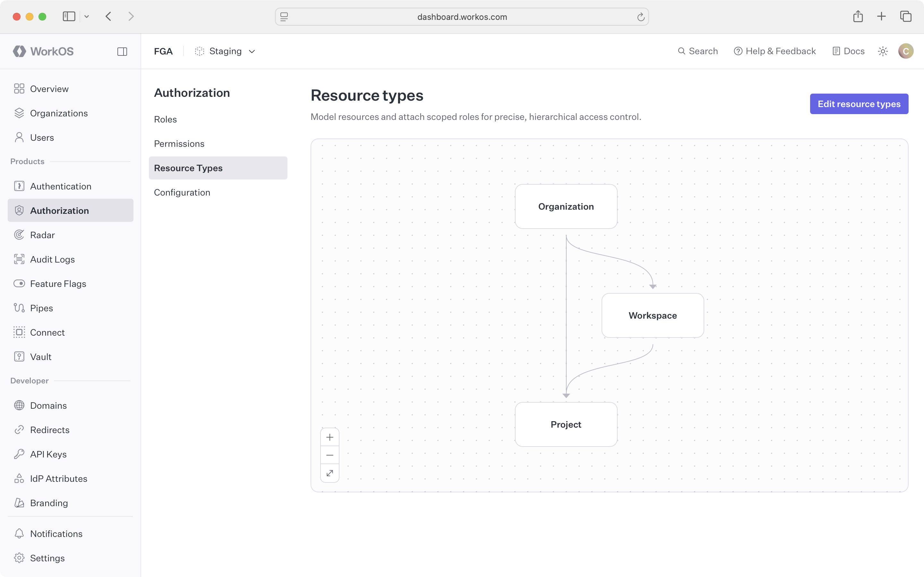
Task: Open the Radar product section
Action: tap(42, 235)
